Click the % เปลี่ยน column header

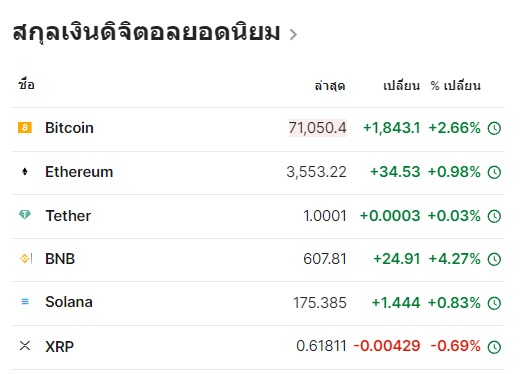(456, 86)
